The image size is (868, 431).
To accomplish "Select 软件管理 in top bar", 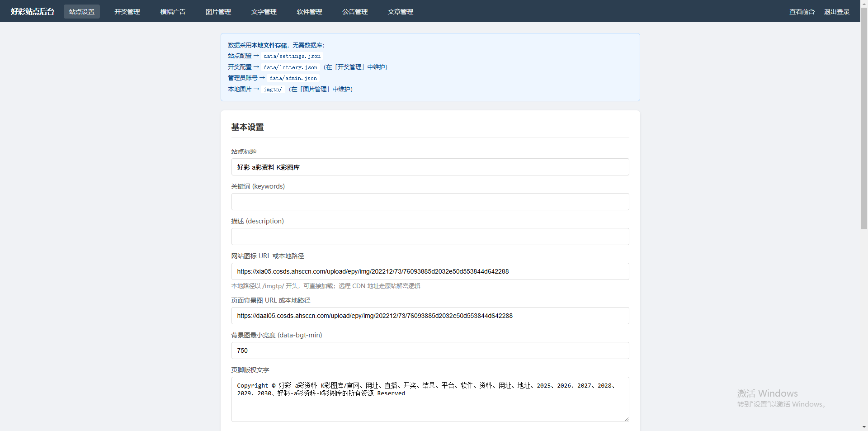I will pyautogui.click(x=309, y=12).
